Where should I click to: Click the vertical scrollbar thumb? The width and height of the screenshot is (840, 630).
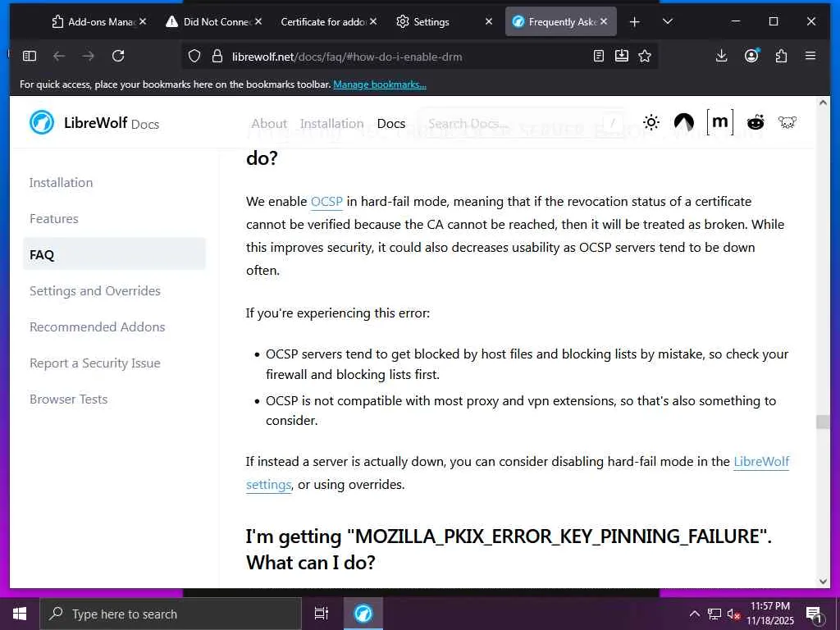(823, 422)
